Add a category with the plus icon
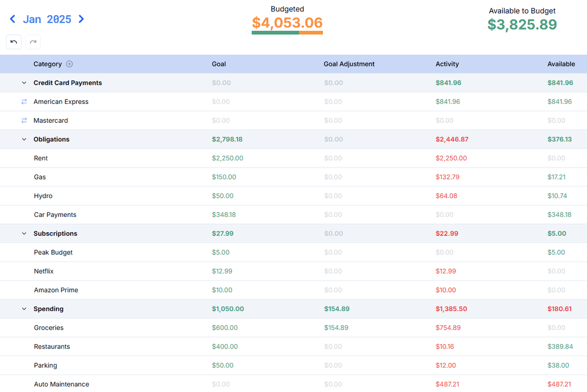 point(70,64)
